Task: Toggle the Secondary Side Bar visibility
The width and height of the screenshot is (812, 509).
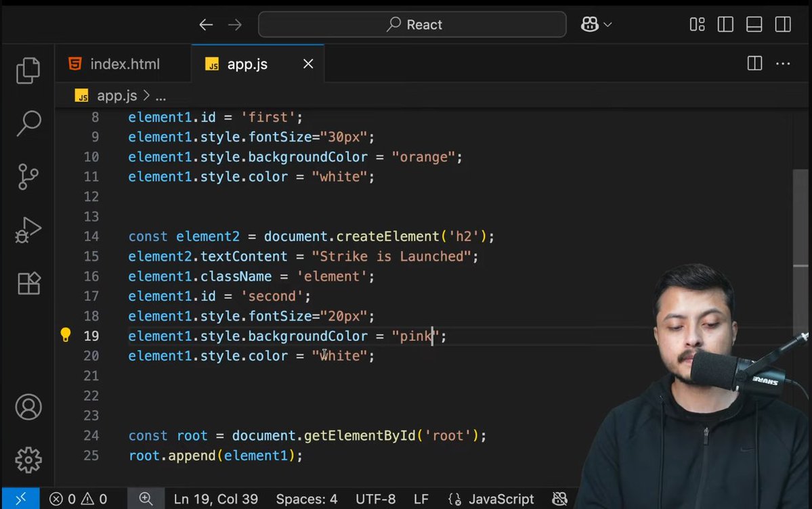Action: [783, 24]
